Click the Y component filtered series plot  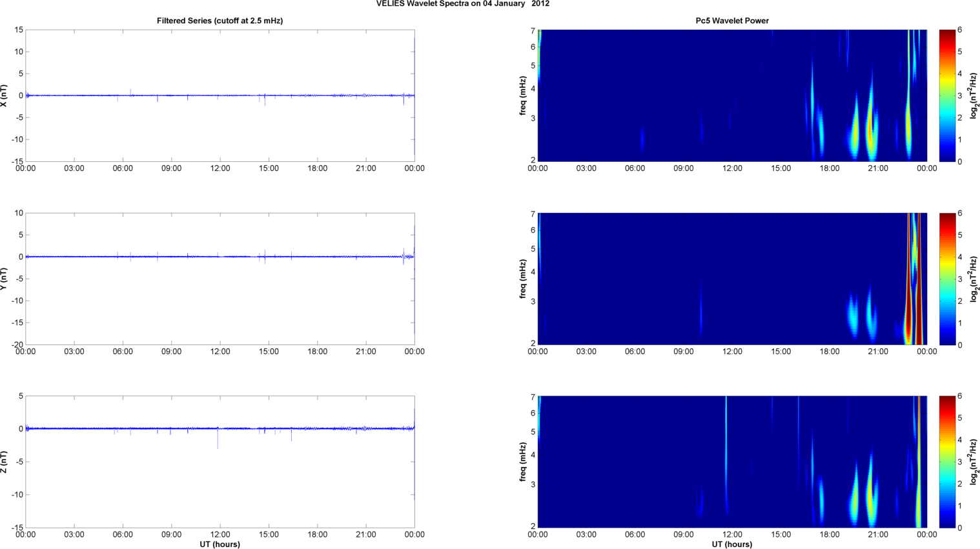[220, 279]
